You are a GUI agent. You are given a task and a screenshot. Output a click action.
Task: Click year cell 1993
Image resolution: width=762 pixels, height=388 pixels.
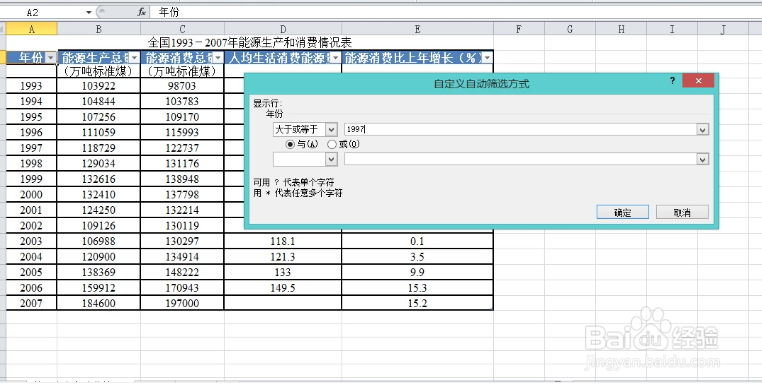[x=32, y=86]
